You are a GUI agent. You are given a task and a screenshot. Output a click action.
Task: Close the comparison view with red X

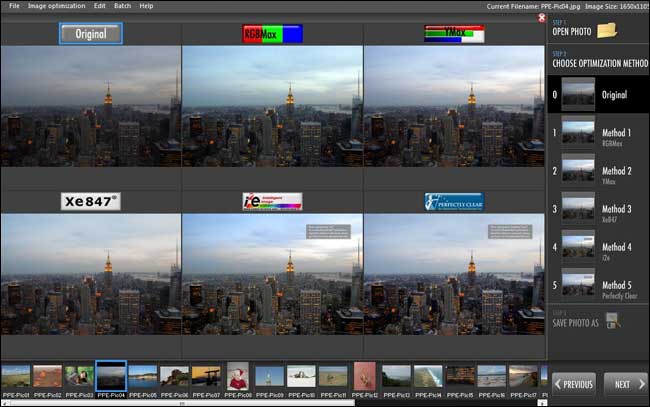point(541,17)
